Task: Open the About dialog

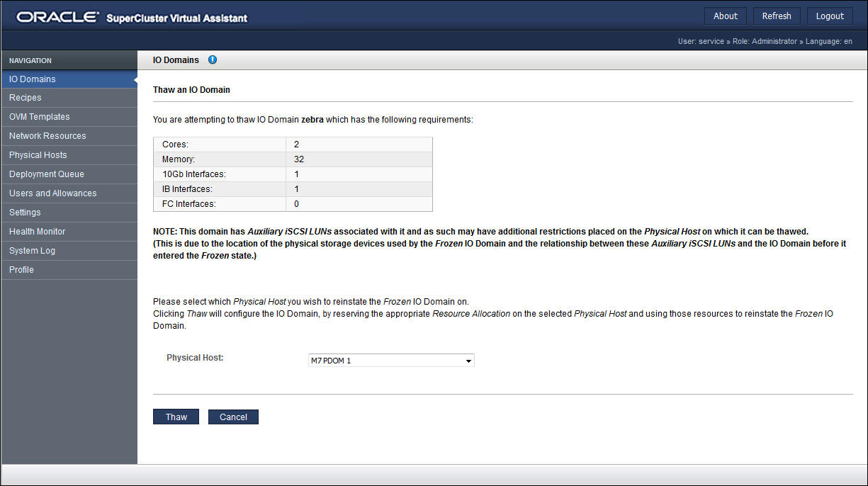Action: pyautogui.click(x=725, y=15)
